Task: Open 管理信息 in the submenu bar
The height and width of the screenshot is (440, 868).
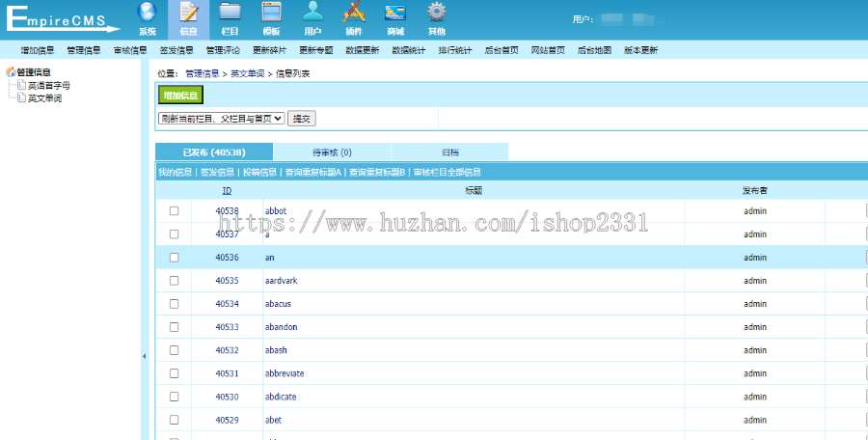Action: (84, 50)
